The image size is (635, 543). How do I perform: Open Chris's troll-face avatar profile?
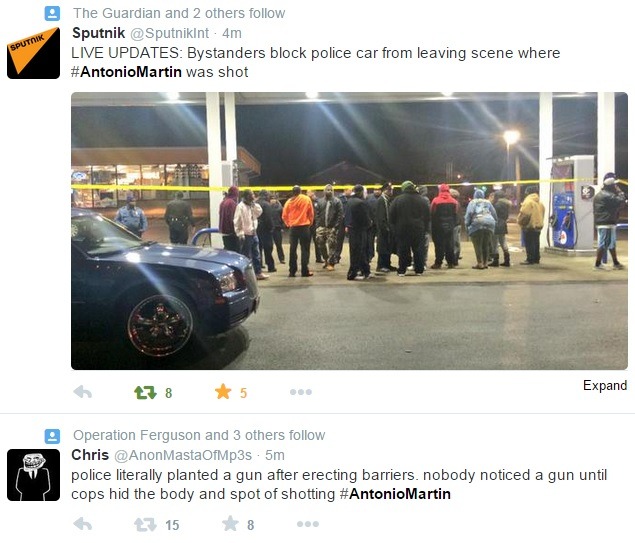coord(33,475)
